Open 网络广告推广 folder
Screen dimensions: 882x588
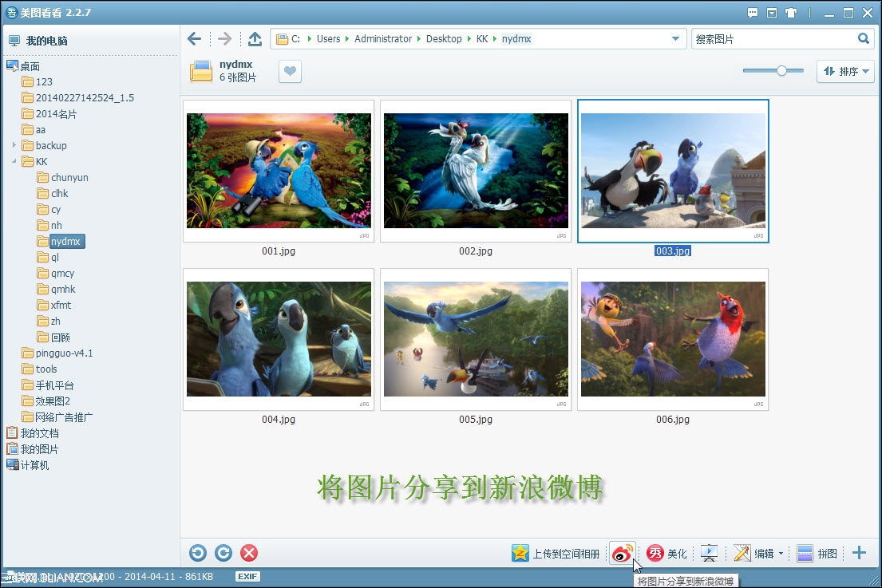(57, 416)
